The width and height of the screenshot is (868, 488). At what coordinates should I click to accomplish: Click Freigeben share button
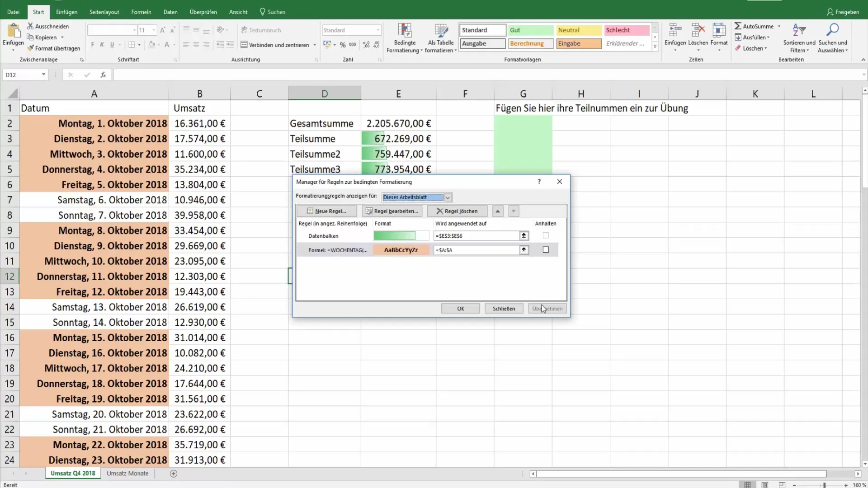click(x=843, y=12)
